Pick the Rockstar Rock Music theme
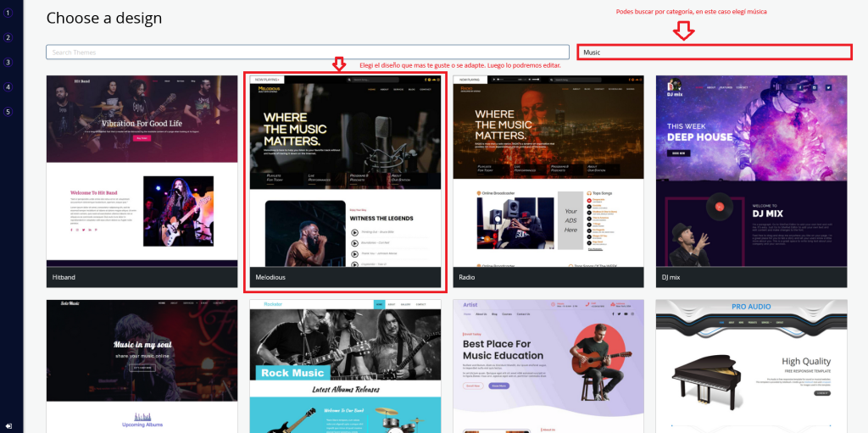 (x=345, y=366)
